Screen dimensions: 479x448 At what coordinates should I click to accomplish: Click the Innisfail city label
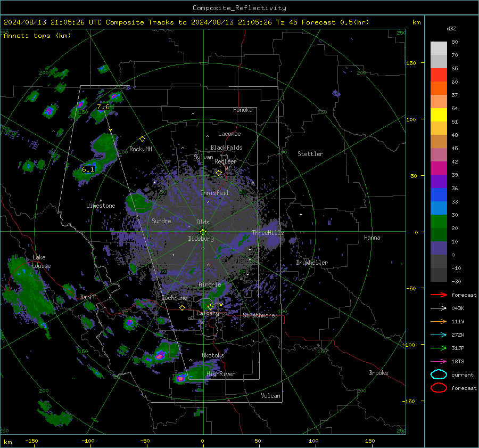[214, 193]
